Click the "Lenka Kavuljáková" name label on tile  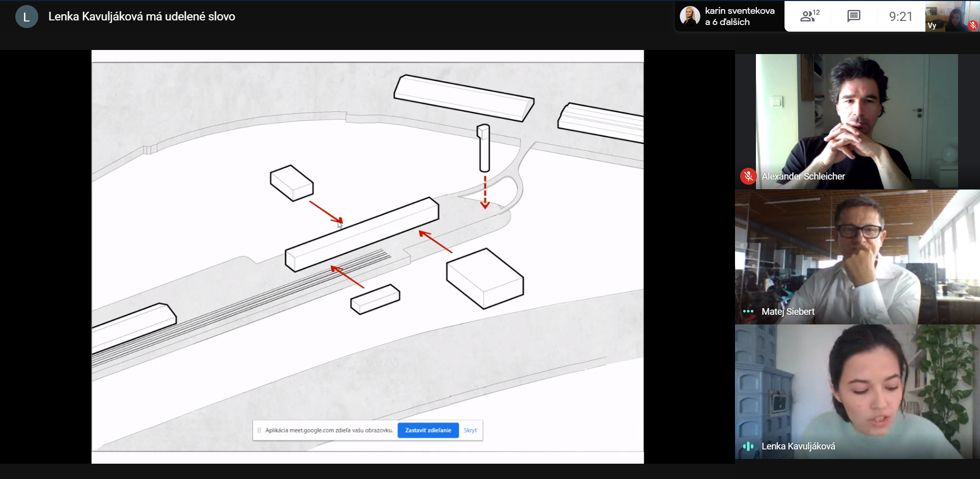(798, 446)
